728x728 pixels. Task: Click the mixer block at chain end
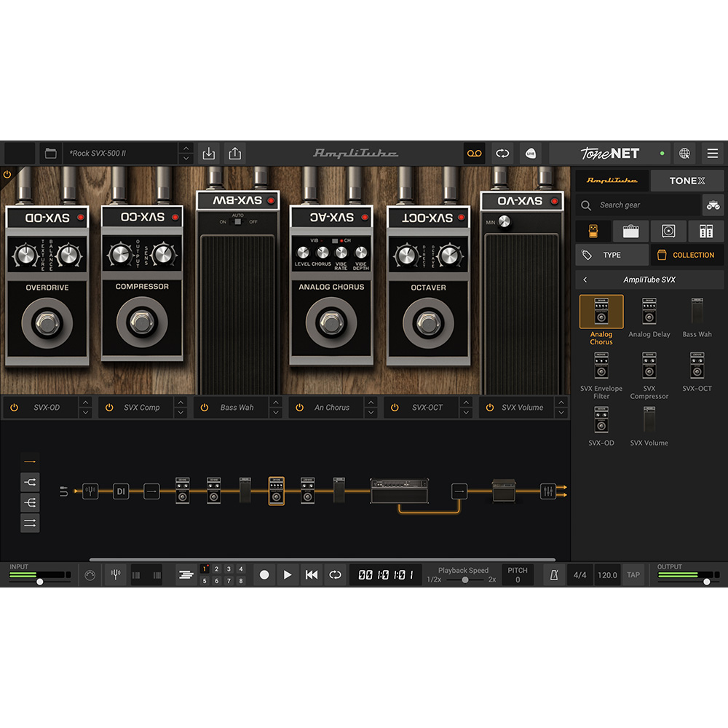tap(548, 491)
